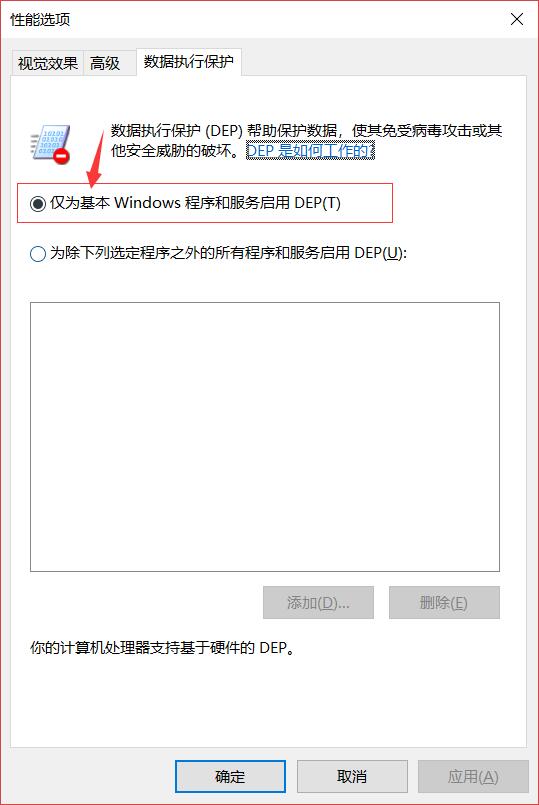Click label text 仅为基本 Windows 程序和服务启用 DEP(T)

(x=195, y=203)
